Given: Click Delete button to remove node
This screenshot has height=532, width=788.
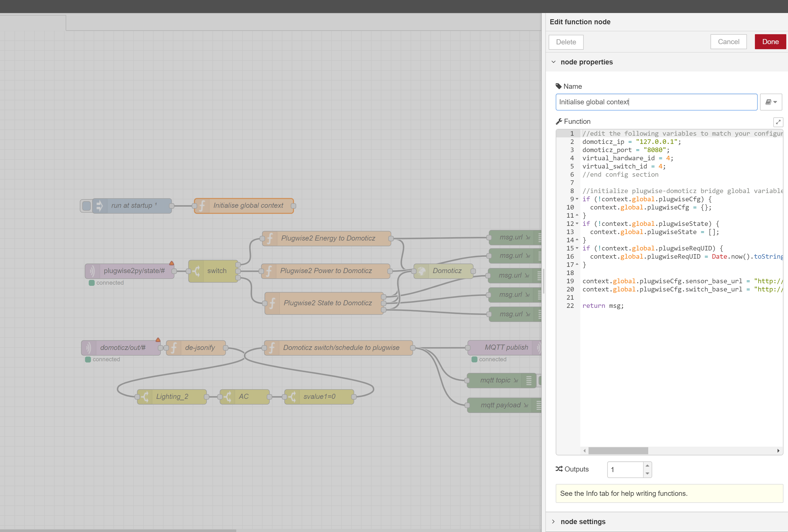Looking at the screenshot, I should click(x=565, y=42).
